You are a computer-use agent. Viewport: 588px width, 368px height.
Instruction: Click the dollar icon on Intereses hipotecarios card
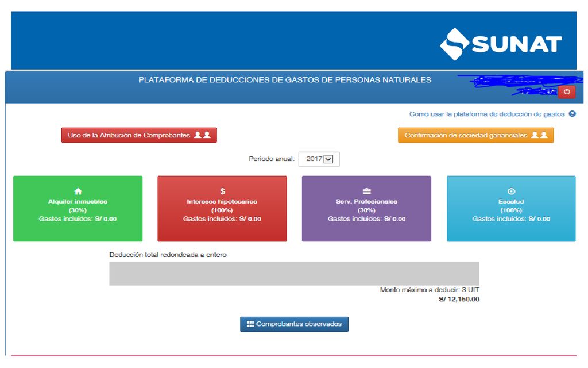(222, 191)
